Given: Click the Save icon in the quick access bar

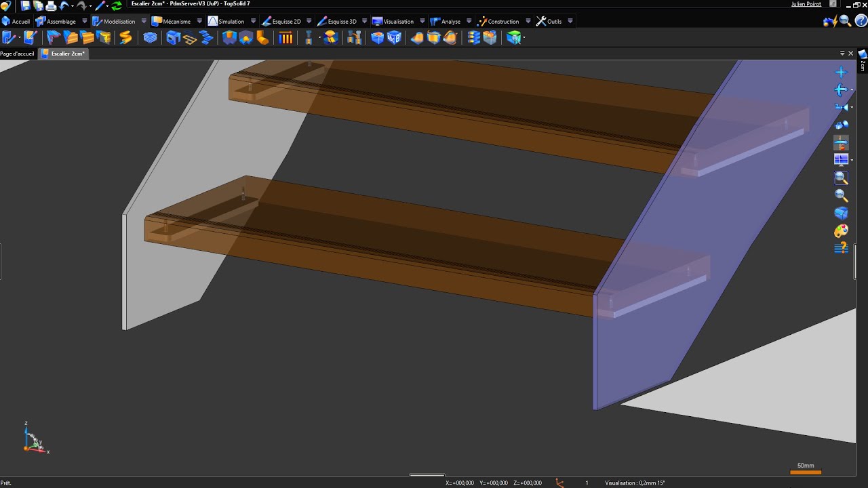Looking at the screenshot, I should point(26,5).
